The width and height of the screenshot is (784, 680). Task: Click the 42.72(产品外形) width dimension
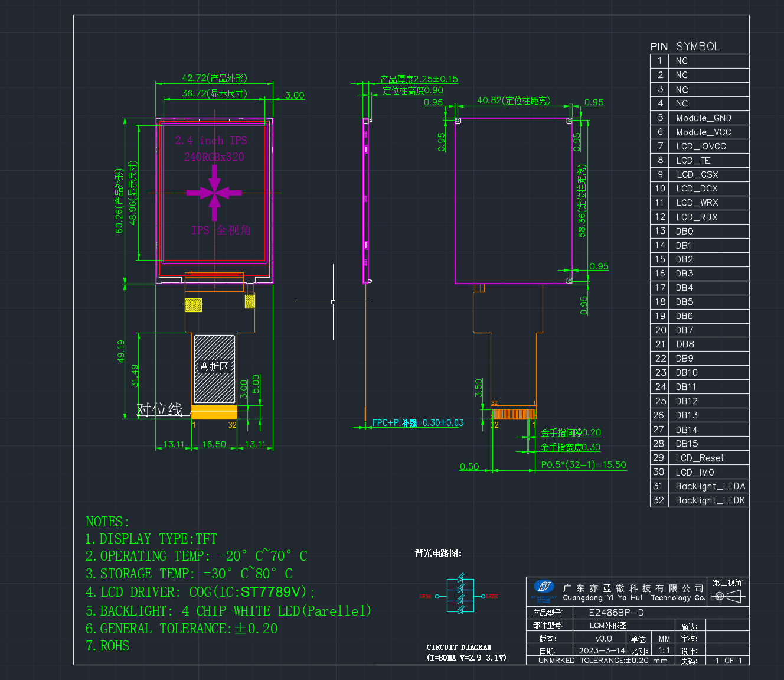click(214, 78)
